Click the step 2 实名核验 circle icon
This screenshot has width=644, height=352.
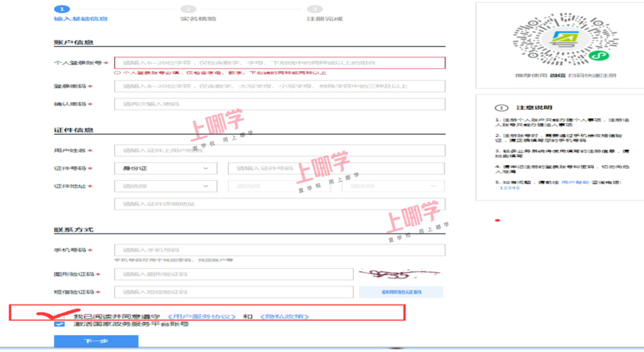(x=188, y=9)
